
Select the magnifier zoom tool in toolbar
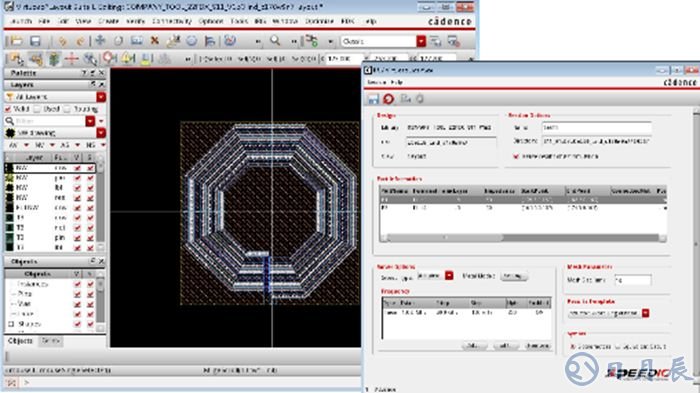pos(275,41)
